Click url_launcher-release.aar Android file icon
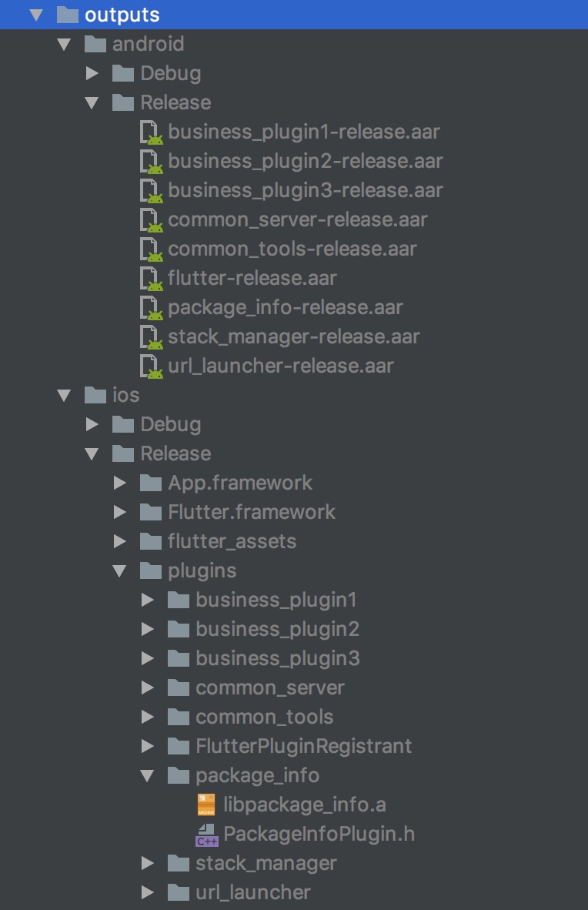 (152, 366)
